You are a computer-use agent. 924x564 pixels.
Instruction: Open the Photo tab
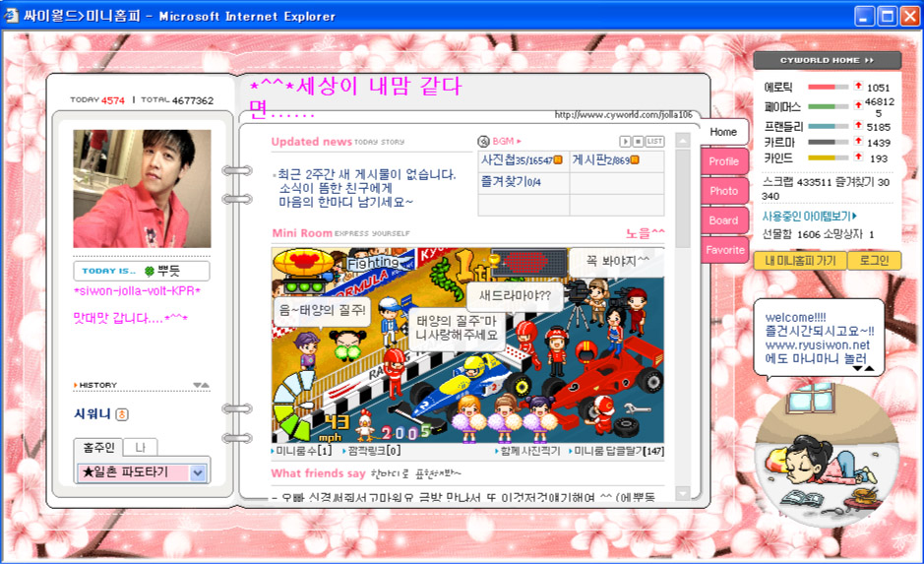click(724, 191)
